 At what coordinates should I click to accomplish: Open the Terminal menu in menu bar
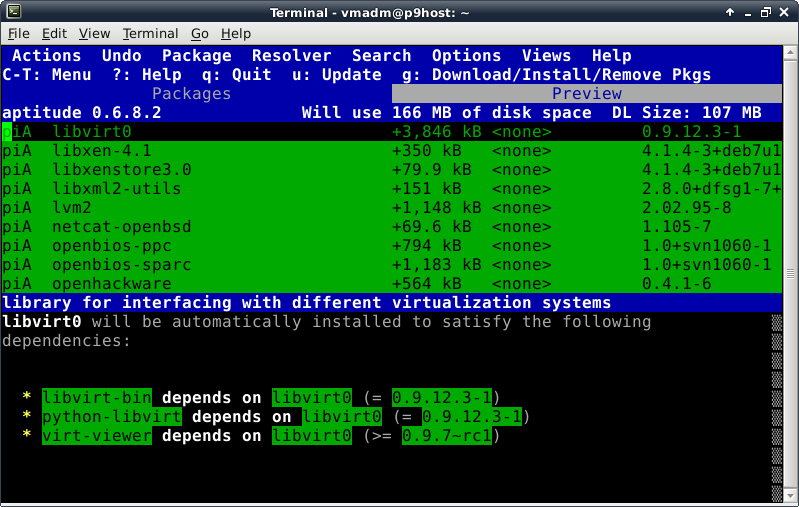(x=153, y=34)
